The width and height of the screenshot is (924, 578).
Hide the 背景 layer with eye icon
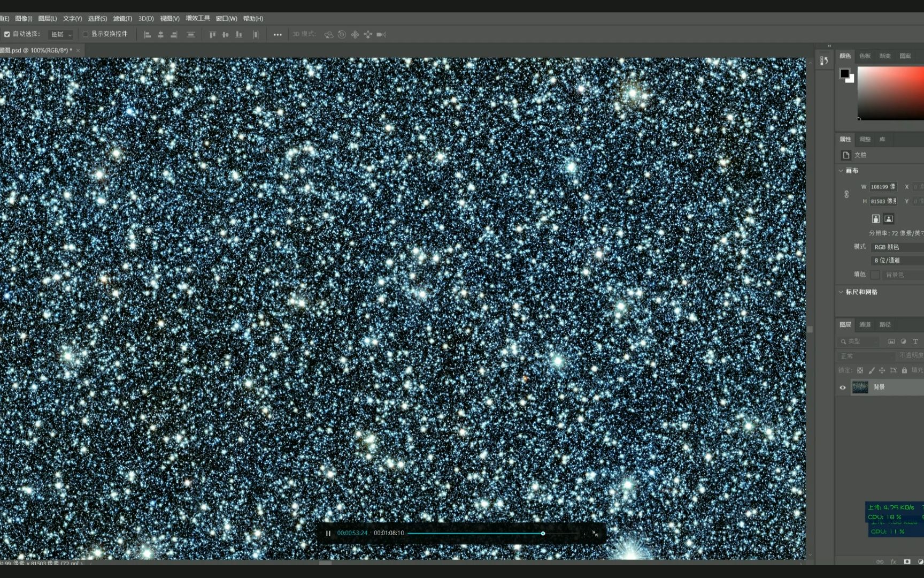coord(843,387)
